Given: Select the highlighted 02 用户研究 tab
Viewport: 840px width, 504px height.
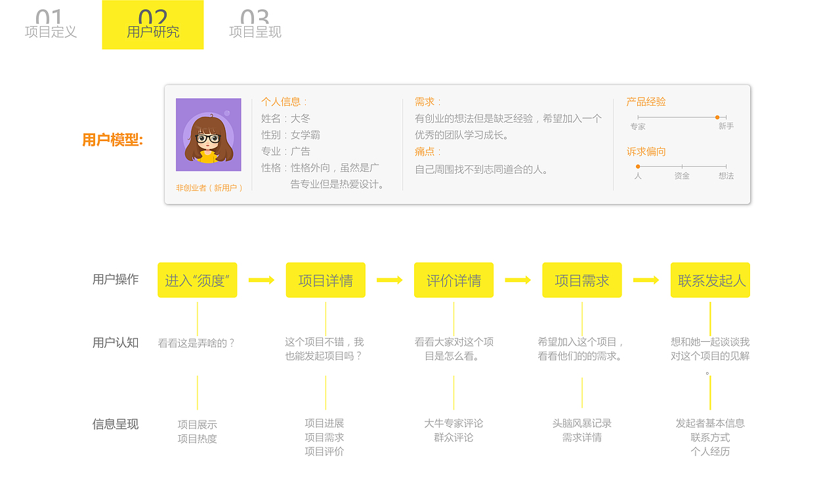Looking at the screenshot, I should [153, 25].
